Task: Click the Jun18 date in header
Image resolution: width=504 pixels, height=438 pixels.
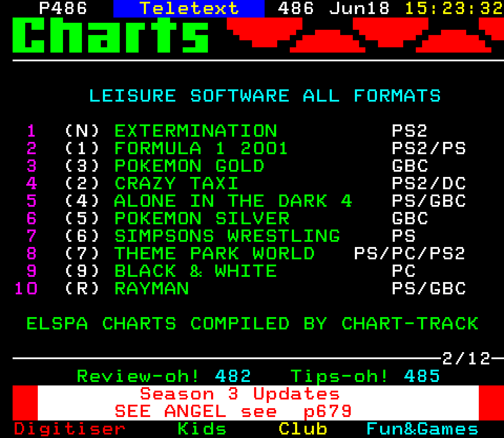Action: point(359,8)
